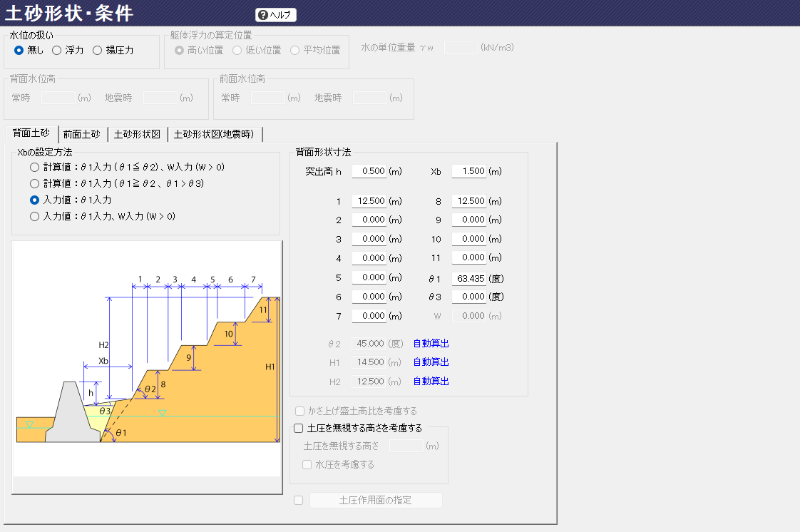Click 自動算出 link next to H1
The image size is (800, 532).
pyautogui.click(x=431, y=362)
